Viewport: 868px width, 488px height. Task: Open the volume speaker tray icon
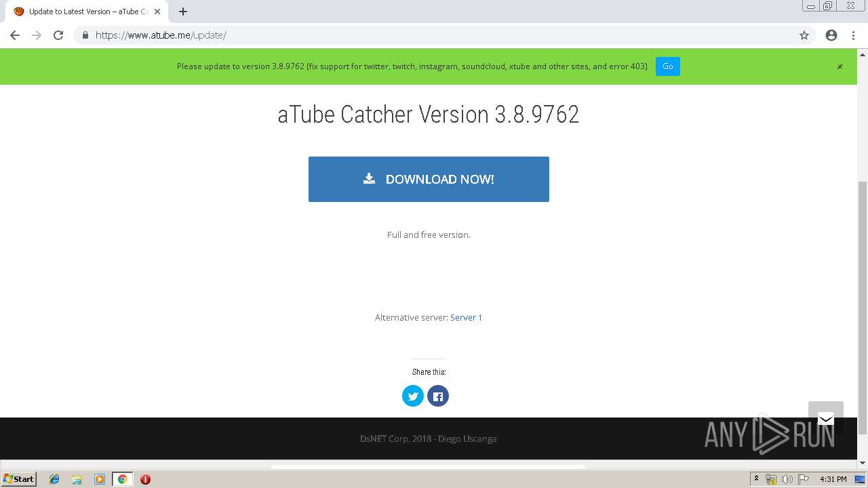[787, 479]
